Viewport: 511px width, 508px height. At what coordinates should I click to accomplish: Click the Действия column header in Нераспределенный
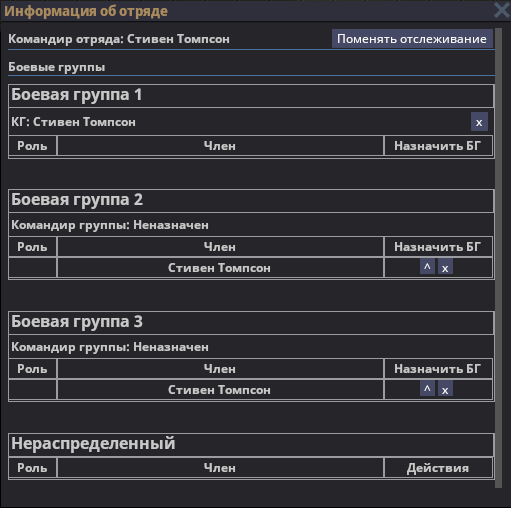click(438, 468)
